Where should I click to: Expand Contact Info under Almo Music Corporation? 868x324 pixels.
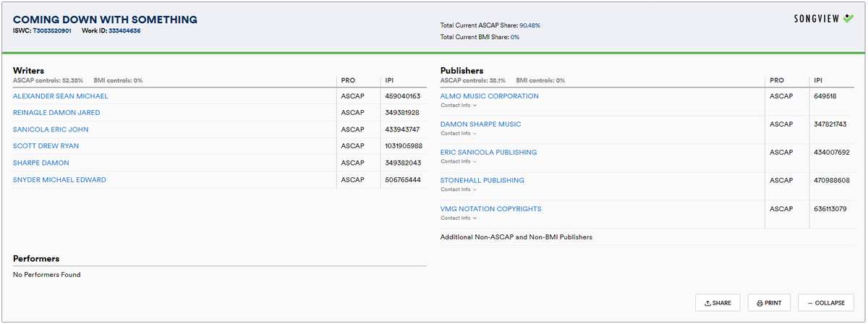point(459,106)
